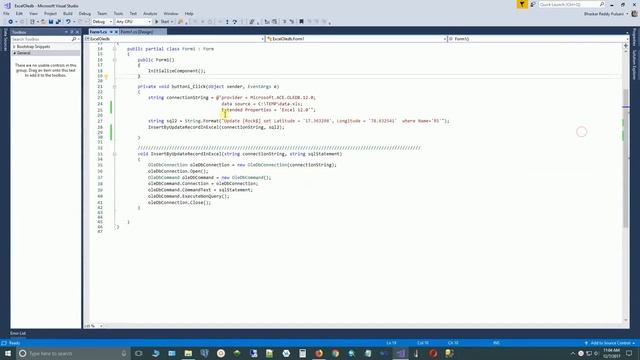Close the Toolbox panel
This screenshot has height=360, width=640.
[77, 32]
